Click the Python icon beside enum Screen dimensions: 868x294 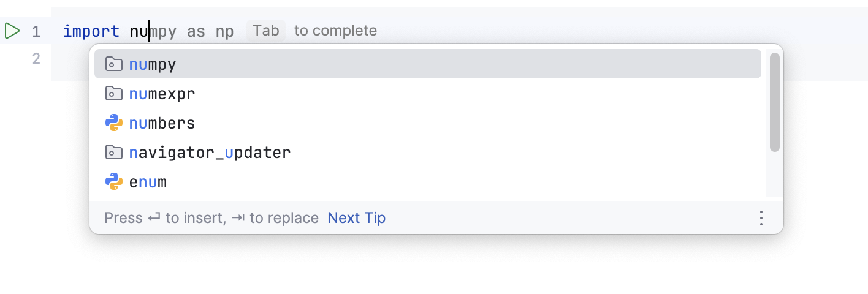click(113, 182)
